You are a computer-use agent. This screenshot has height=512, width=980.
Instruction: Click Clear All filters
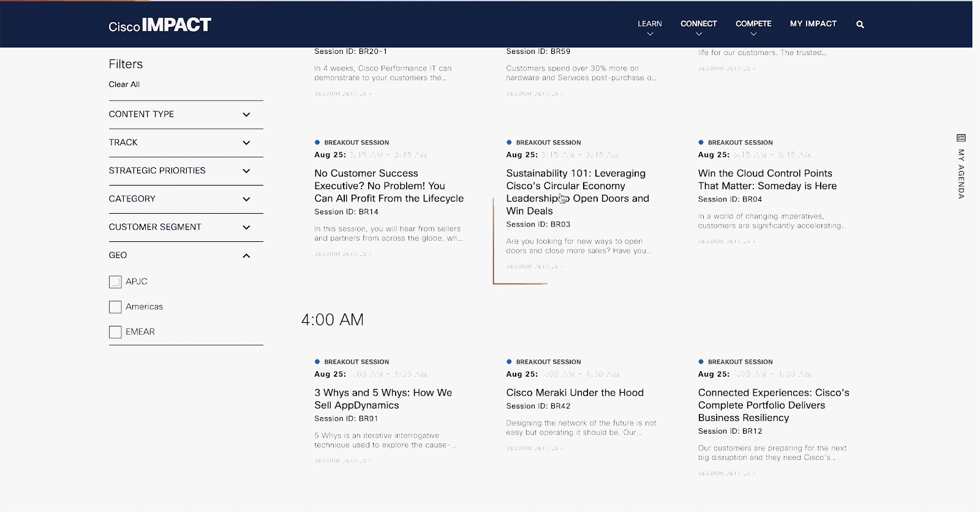tap(124, 85)
